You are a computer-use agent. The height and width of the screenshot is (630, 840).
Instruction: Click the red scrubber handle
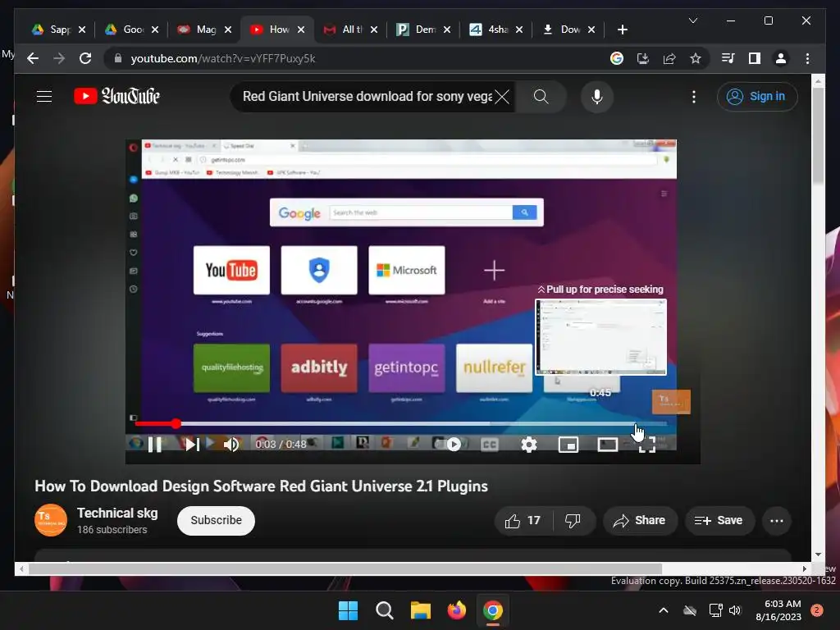[176, 424]
